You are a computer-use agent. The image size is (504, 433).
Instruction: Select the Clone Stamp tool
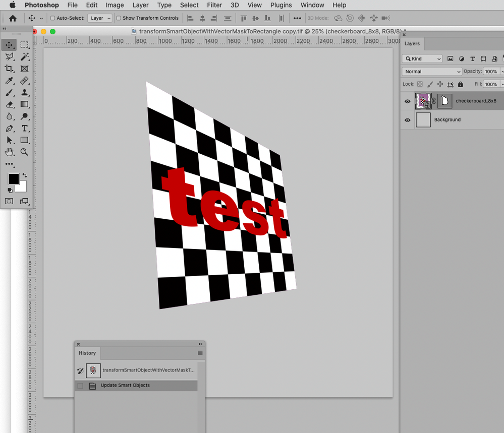pyautogui.click(x=24, y=93)
